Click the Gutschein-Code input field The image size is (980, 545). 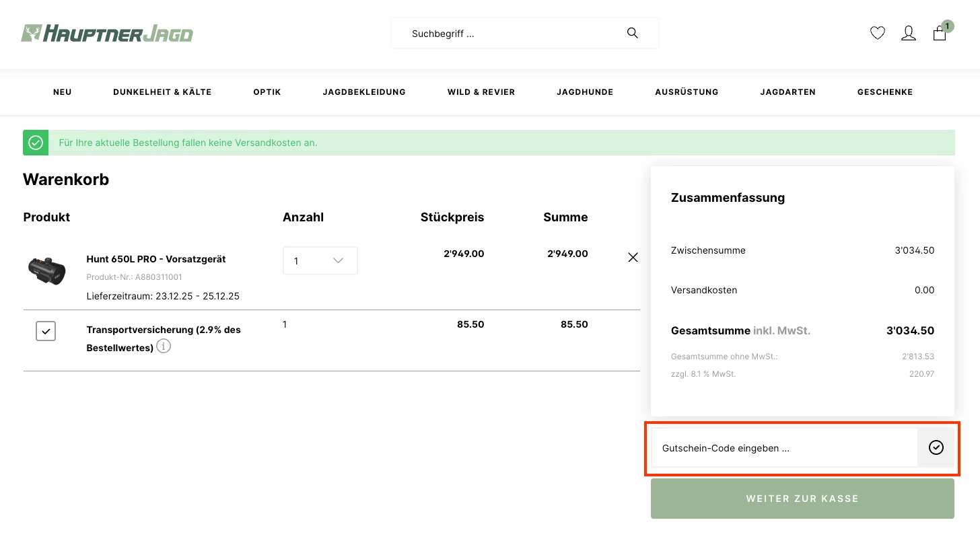(x=784, y=448)
